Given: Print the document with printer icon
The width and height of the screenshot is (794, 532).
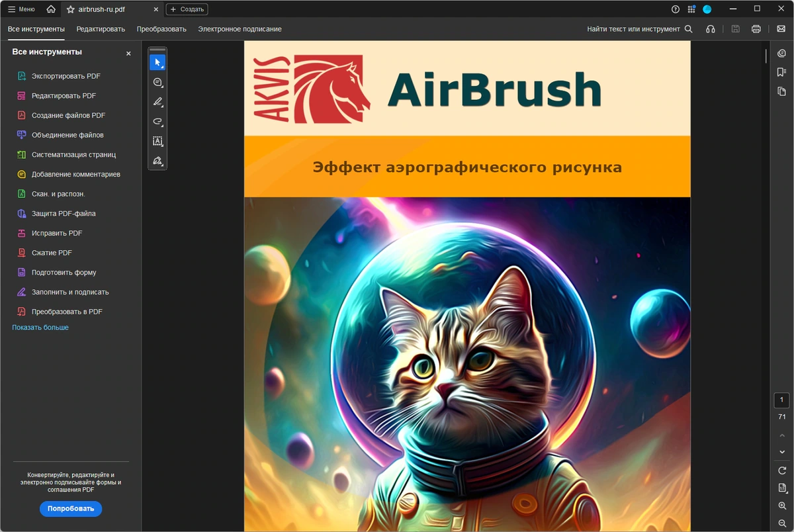Looking at the screenshot, I should [x=756, y=29].
